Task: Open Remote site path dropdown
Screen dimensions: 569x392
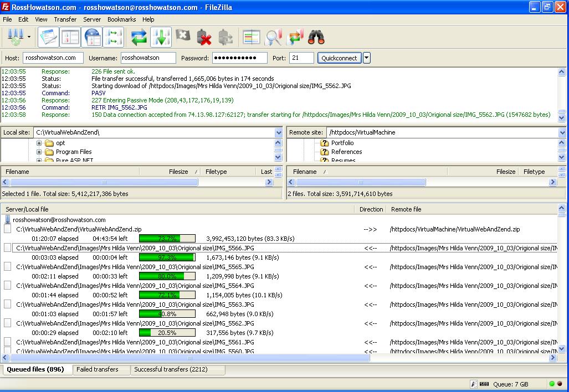Action: tap(562, 132)
